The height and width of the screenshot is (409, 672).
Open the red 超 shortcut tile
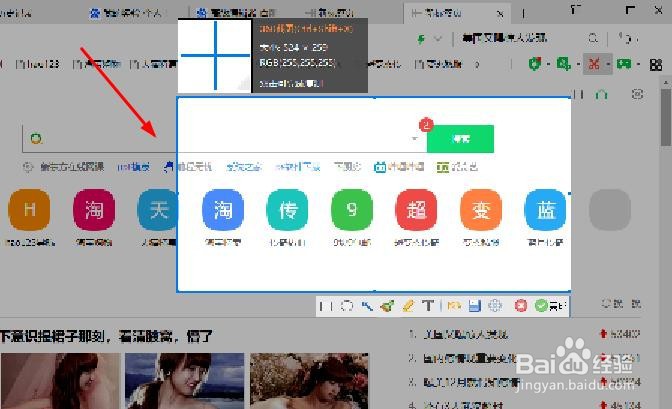point(416,210)
